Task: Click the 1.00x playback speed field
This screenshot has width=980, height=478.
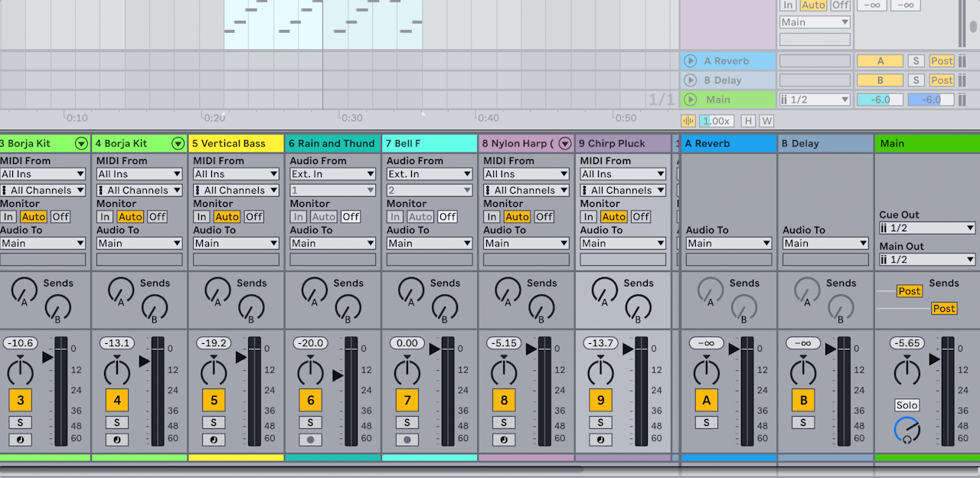Action: 715,120
